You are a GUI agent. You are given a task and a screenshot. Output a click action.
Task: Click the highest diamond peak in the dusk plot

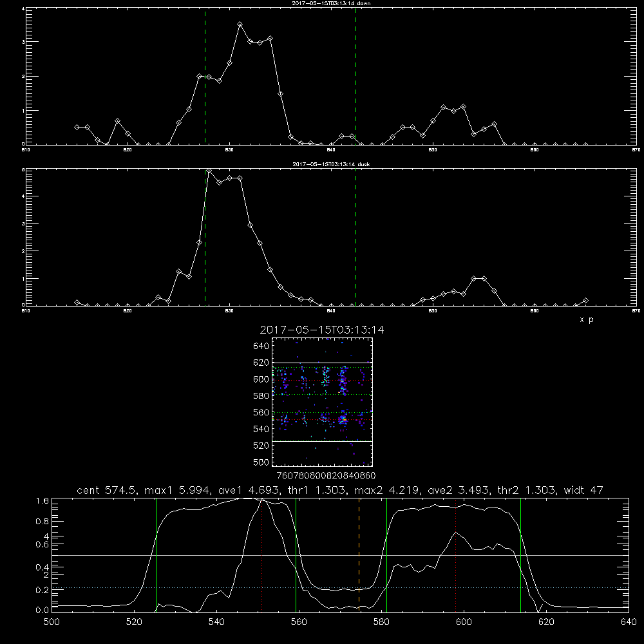tap(209, 171)
